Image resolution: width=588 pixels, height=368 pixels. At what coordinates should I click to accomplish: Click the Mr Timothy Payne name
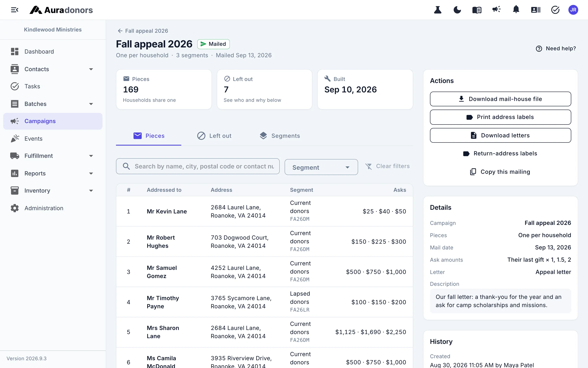[x=163, y=302]
